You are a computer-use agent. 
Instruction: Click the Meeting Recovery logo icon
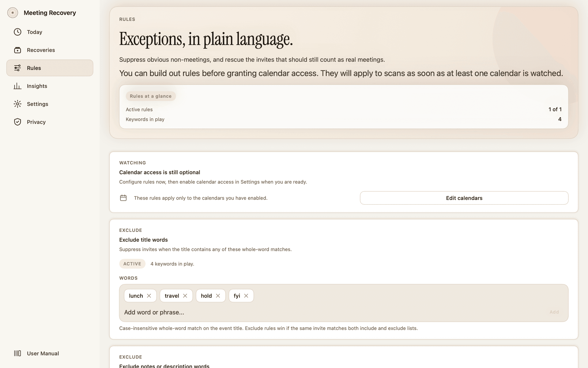click(13, 13)
